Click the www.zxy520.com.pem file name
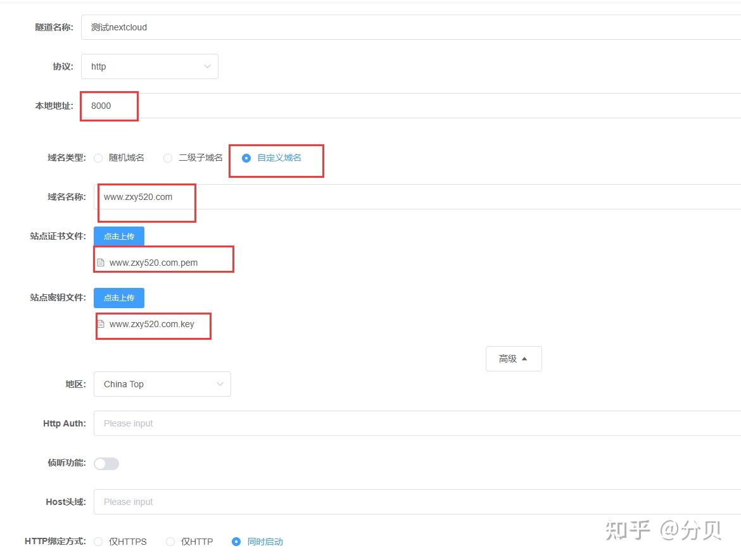Viewport: 741px width, 560px height. [154, 263]
